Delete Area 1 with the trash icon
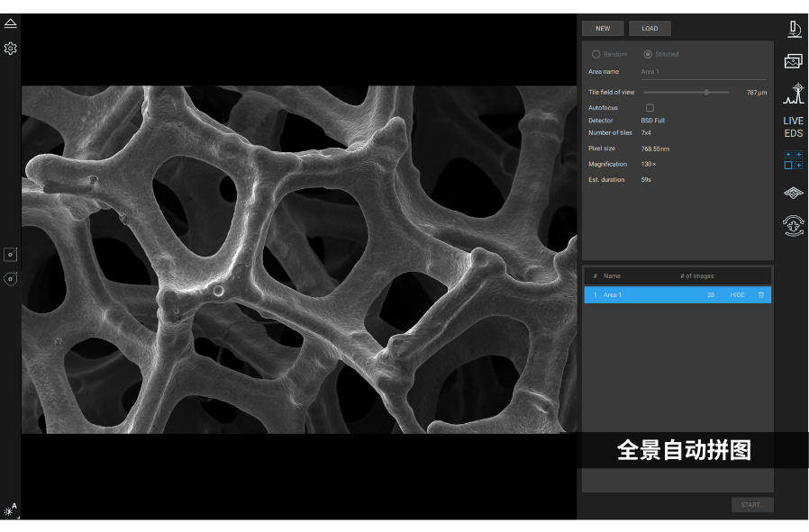Viewport: 809px width, 532px height. 760,295
